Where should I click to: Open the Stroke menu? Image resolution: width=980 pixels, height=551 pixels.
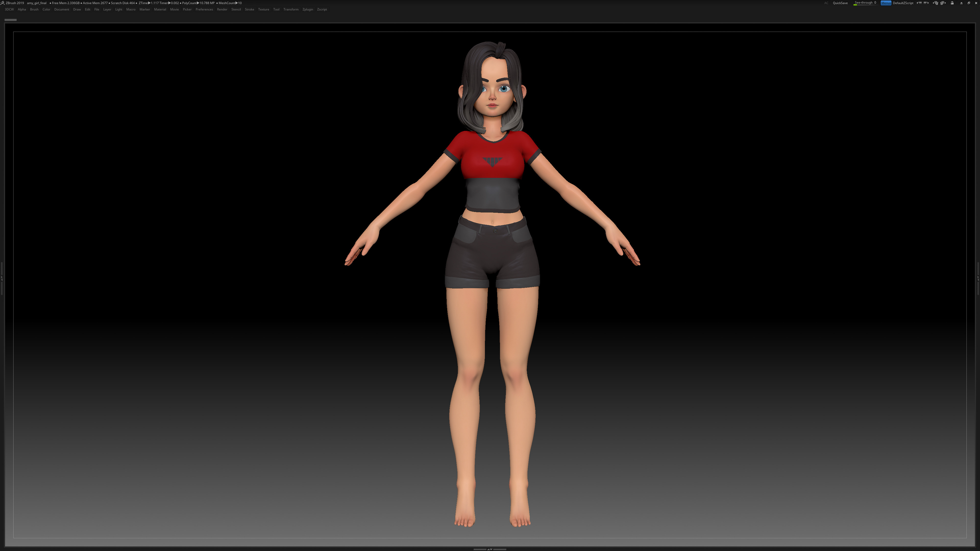pos(250,9)
